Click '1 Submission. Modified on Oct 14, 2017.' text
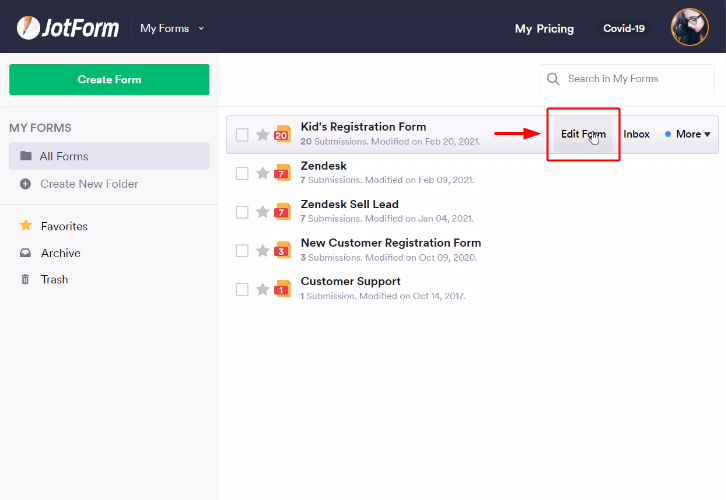The width and height of the screenshot is (726, 500). pos(382,296)
